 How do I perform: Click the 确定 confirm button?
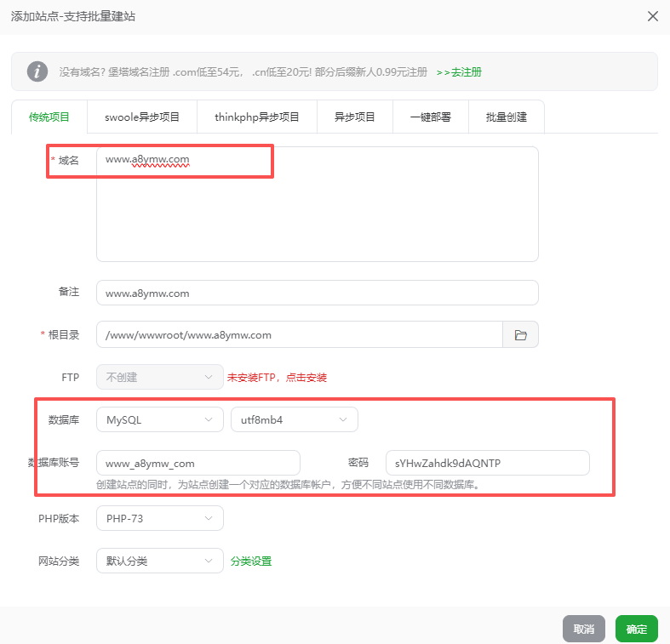pos(636,629)
